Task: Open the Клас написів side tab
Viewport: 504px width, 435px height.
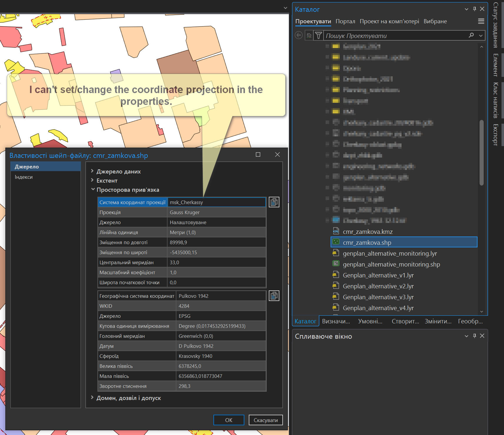Action: pyautogui.click(x=496, y=100)
